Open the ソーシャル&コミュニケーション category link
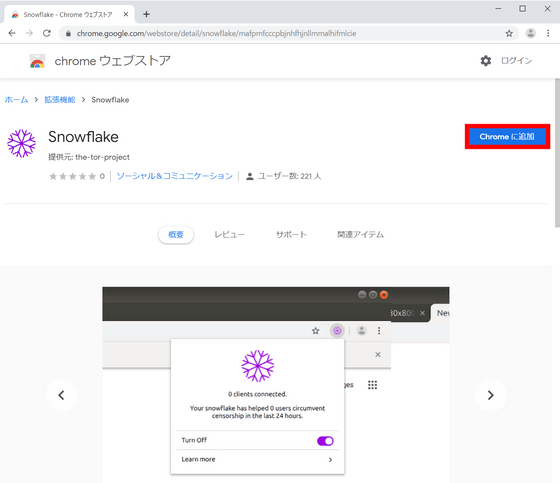 tap(175, 176)
